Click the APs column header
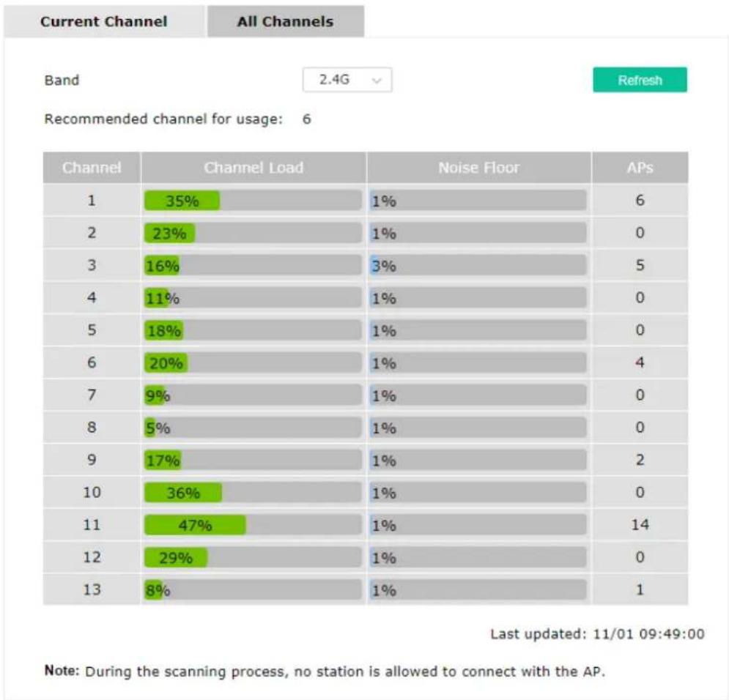729x700 pixels. coord(640,168)
